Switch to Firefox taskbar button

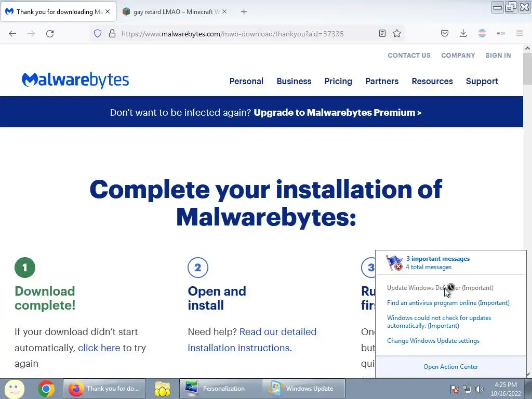(x=104, y=389)
